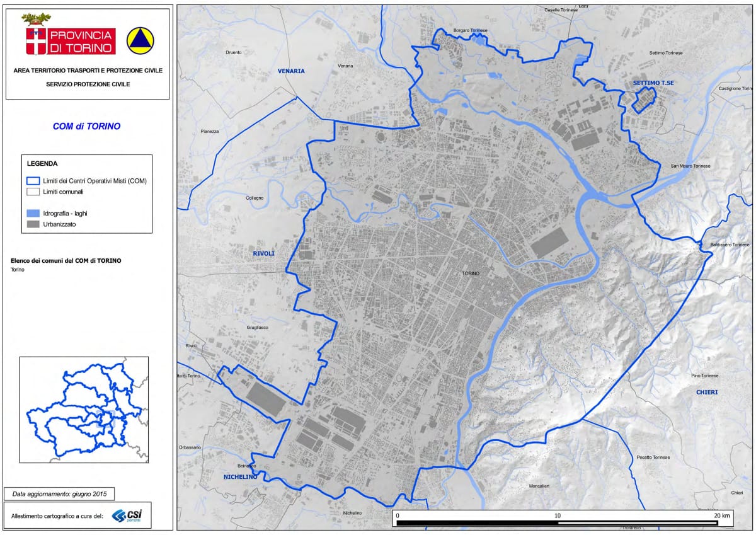This screenshot has width=756, height=535.
Task: Click the bold blue 'VENARIA' COM label
Action: tap(291, 71)
